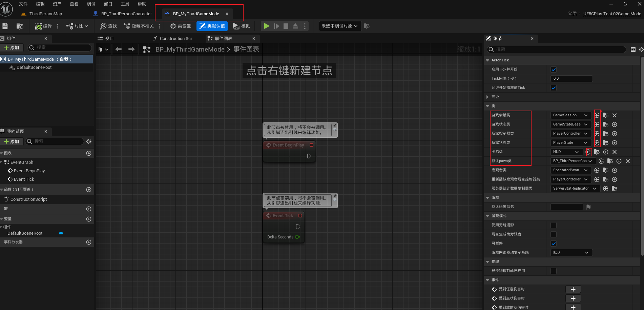Click the 模拟 (Simulate) icon
This screenshot has width=644, height=310.
click(241, 26)
